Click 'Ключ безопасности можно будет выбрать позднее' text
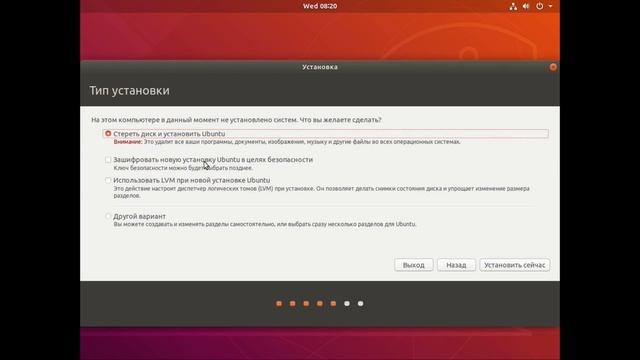Viewport: 640px width, 360px height. click(x=183, y=168)
